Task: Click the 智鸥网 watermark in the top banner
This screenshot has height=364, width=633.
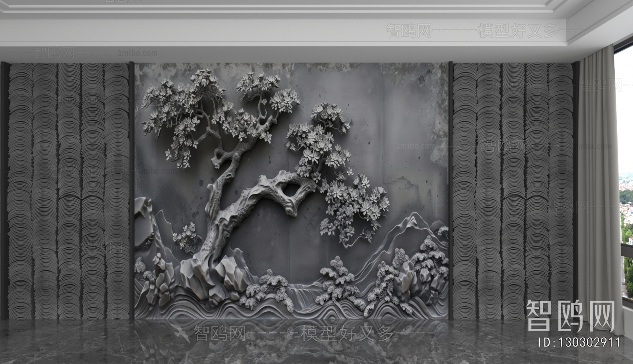Action: pyautogui.click(x=407, y=30)
